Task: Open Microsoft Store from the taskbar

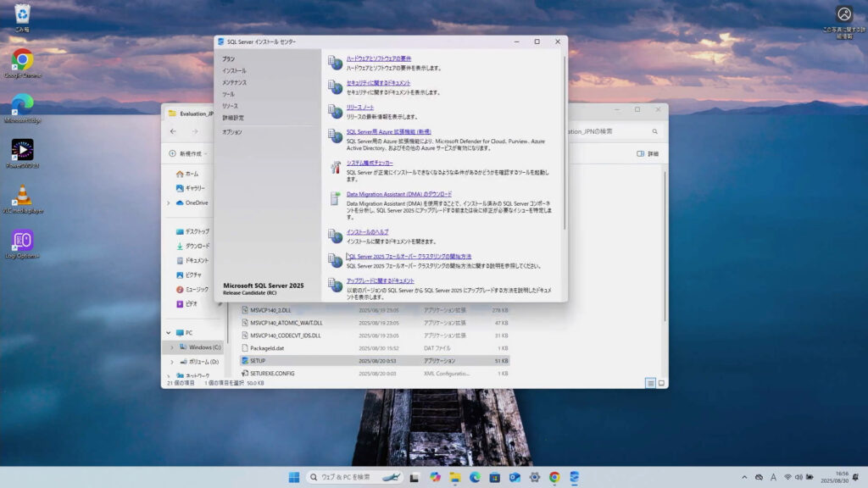Action: pos(494,477)
